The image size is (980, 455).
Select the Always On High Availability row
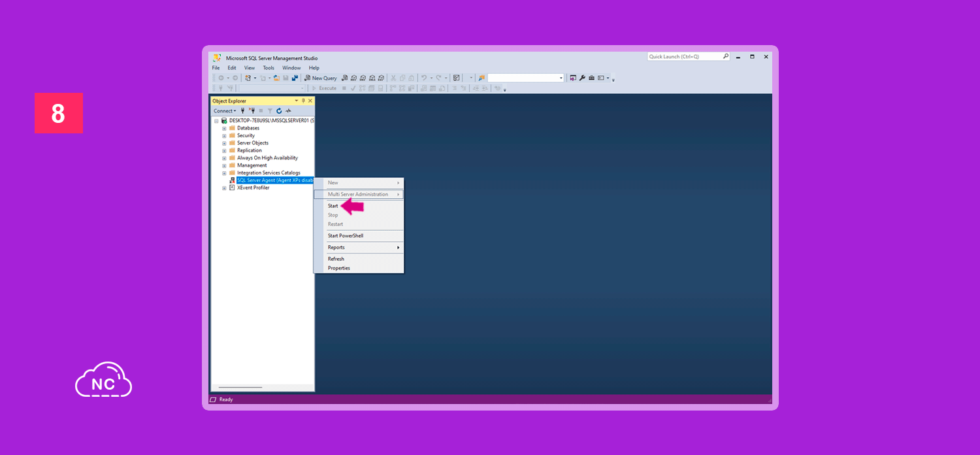[267, 158]
